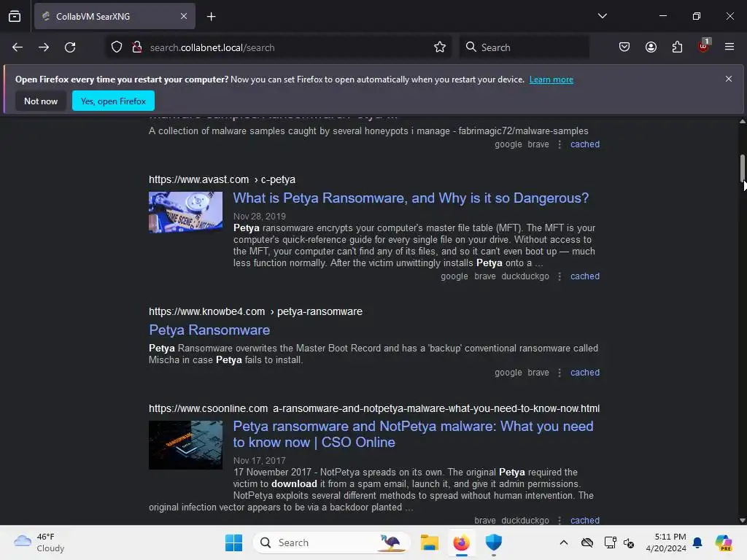This screenshot has width=747, height=560.
Task: Bookmark this page with star icon
Action: point(440,47)
